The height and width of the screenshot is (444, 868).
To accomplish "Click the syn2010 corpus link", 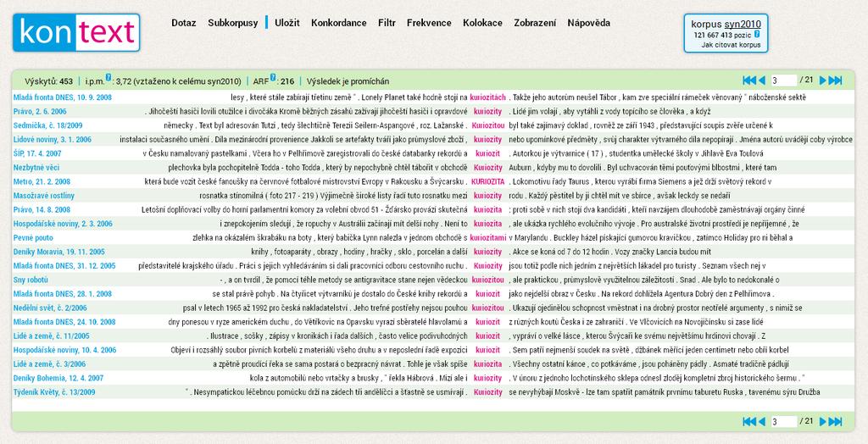I will coord(743,25).
